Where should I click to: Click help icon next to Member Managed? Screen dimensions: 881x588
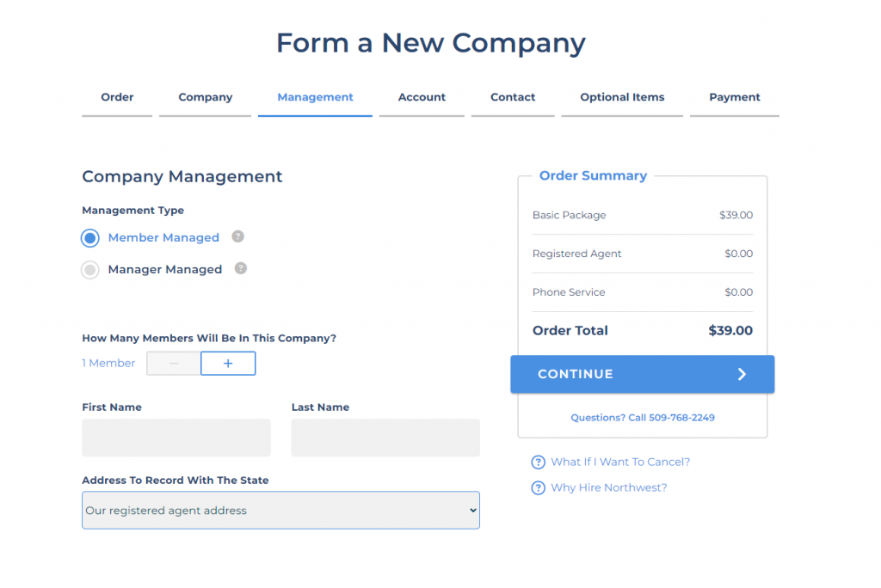click(x=238, y=236)
